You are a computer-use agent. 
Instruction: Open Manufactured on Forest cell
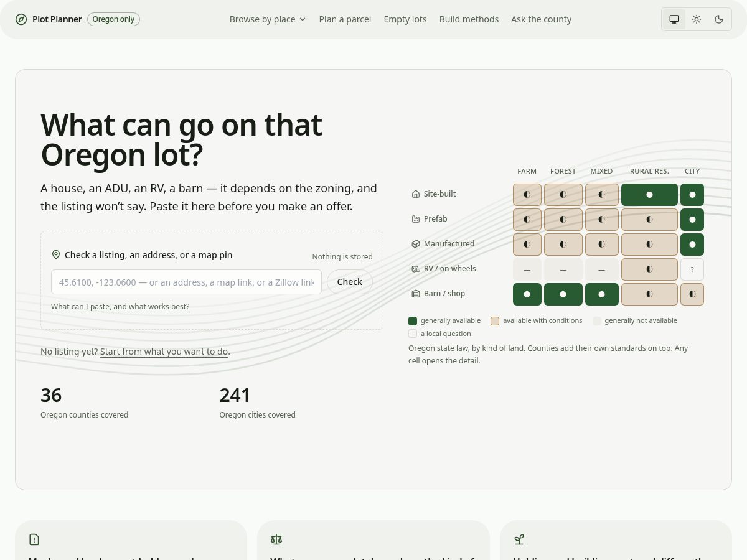[x=563, y=245]
